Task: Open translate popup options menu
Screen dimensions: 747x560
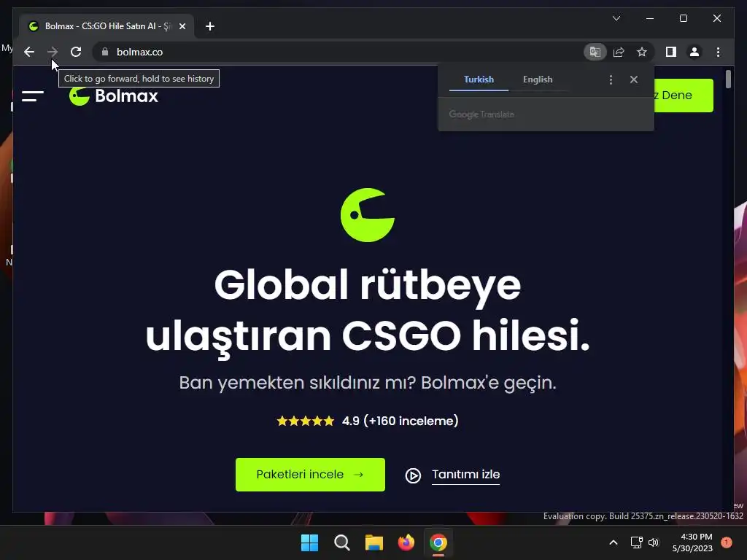Action: pyautogui.click(x=611, y=79)
